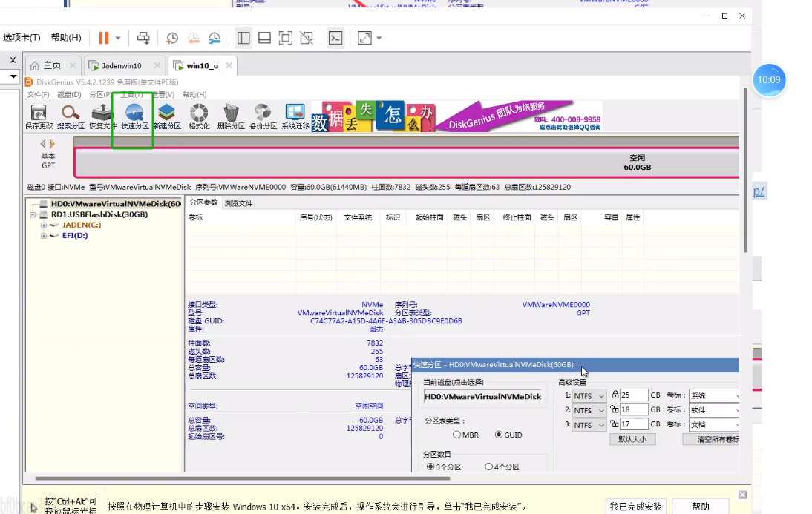Screen dimensions: 812x514
Task: Switch to the 分区参数 tab
Action: (203, 202)
